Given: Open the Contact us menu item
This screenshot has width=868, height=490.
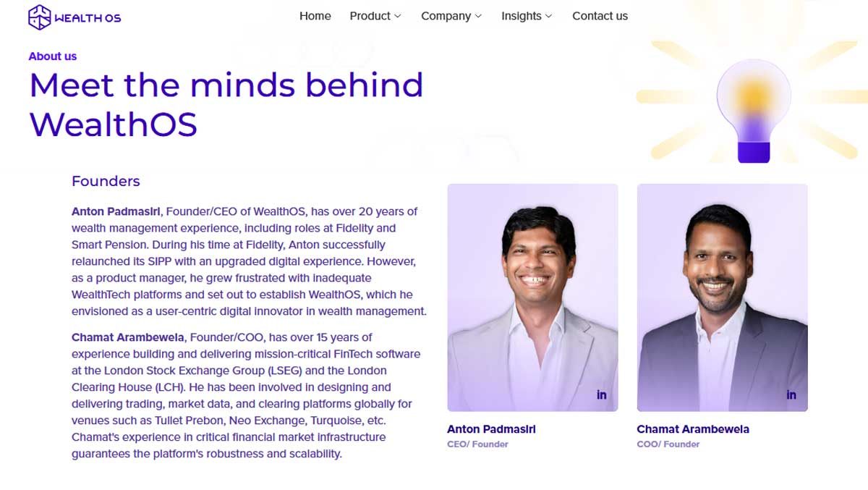Looking at the screenshot, I should tap(600, 16).
